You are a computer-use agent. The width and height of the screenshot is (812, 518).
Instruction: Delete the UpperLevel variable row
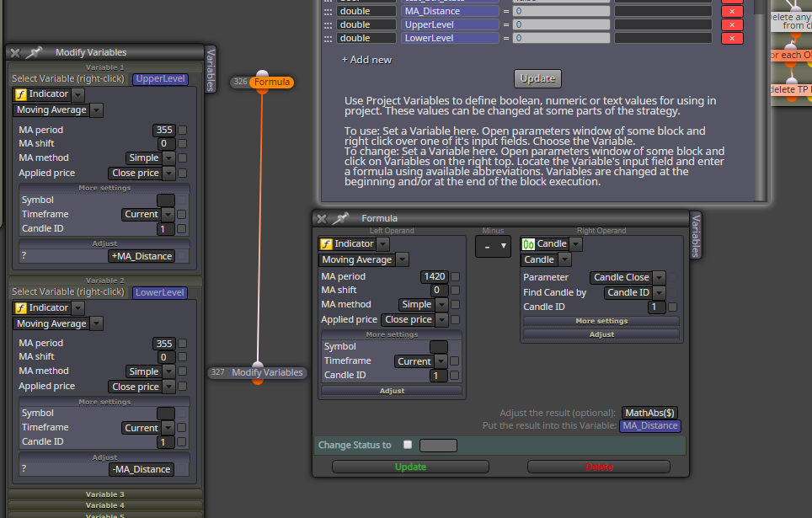pos(732,24)
